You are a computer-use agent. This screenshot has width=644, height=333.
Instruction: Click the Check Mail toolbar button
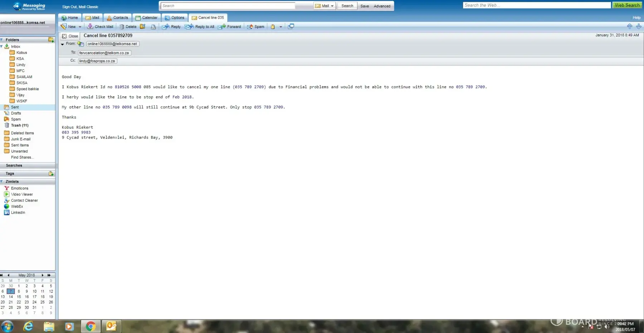pos(100,26)
